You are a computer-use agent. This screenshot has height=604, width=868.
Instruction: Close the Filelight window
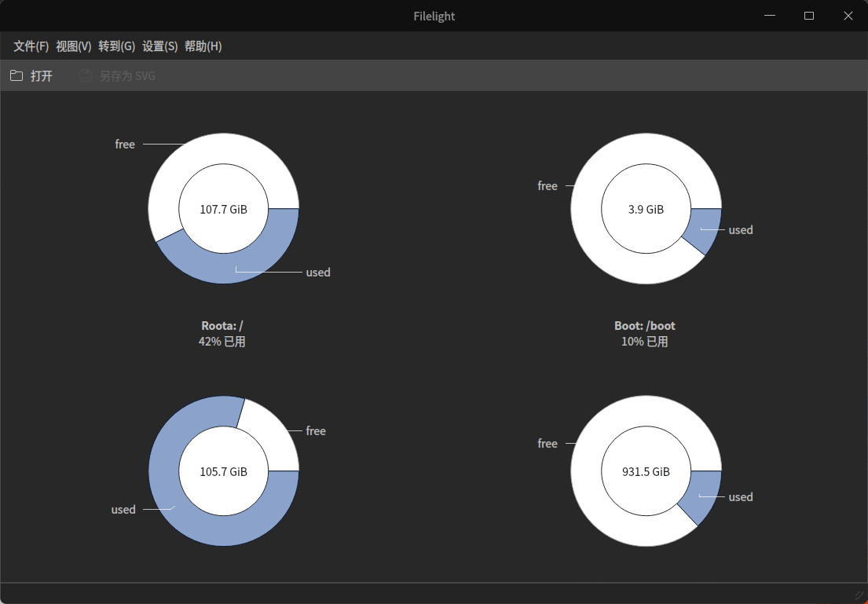[x=848, y=16]
